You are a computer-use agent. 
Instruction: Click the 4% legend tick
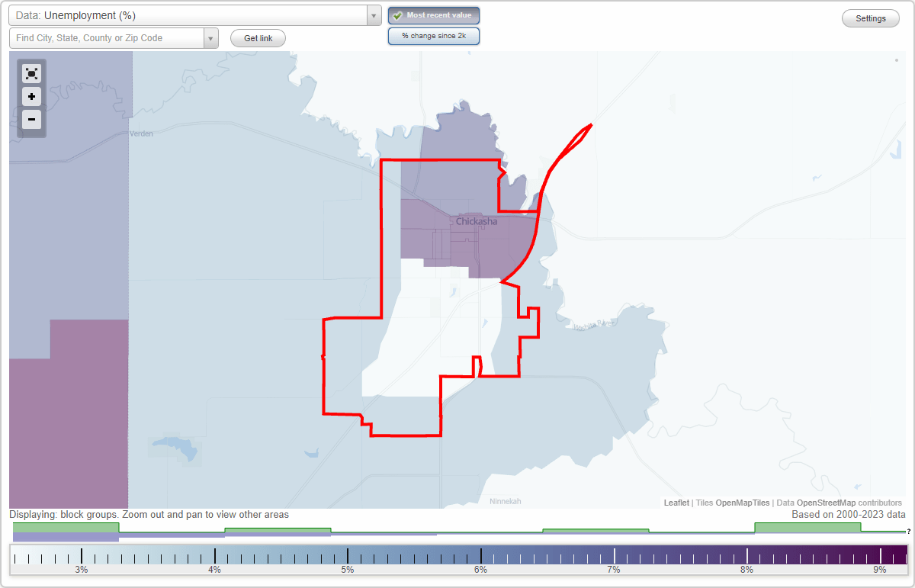pos(214,555)
